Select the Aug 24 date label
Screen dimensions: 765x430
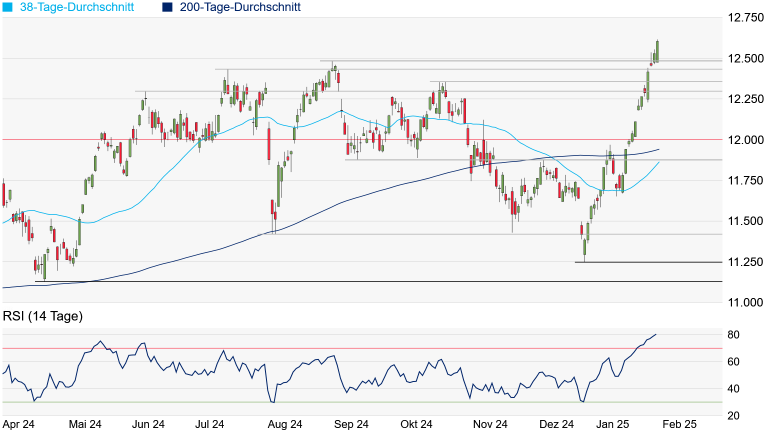(286, 424)
